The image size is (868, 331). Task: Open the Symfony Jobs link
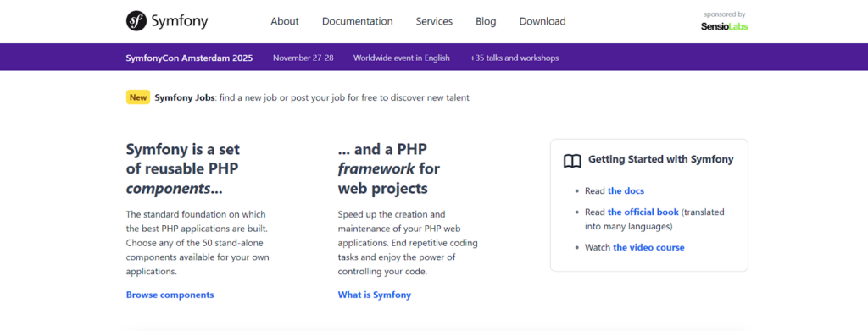click(184, 98)
